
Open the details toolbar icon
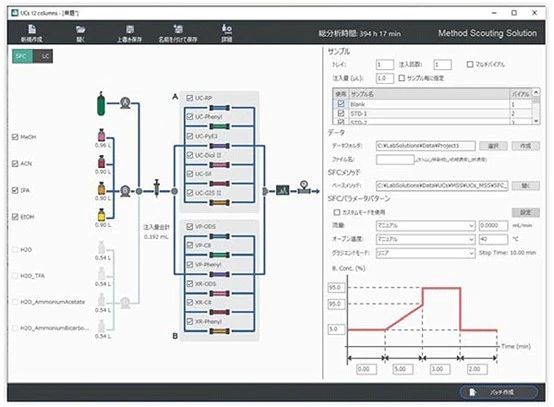226,29
